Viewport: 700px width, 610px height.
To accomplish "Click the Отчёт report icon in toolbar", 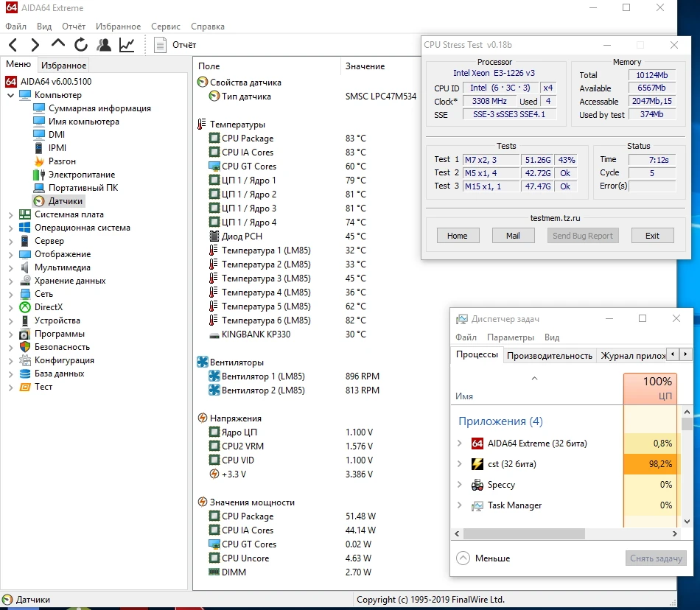I will [161, 45].
